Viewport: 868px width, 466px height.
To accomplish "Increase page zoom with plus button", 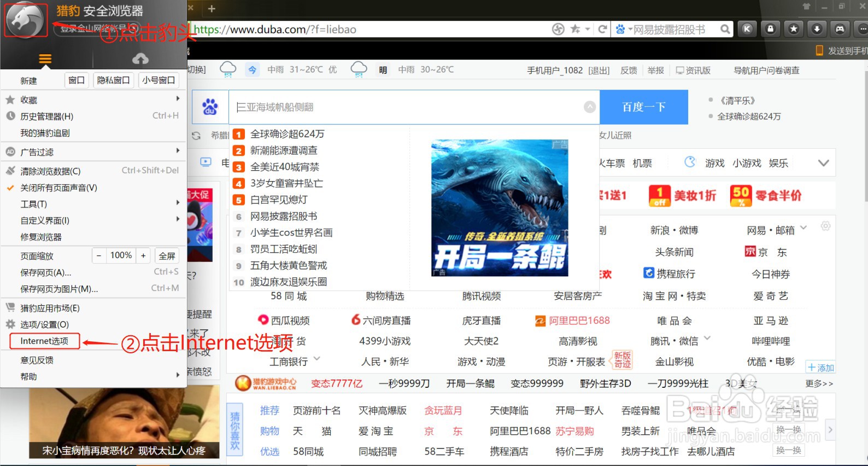I will (x=143, y=255).
